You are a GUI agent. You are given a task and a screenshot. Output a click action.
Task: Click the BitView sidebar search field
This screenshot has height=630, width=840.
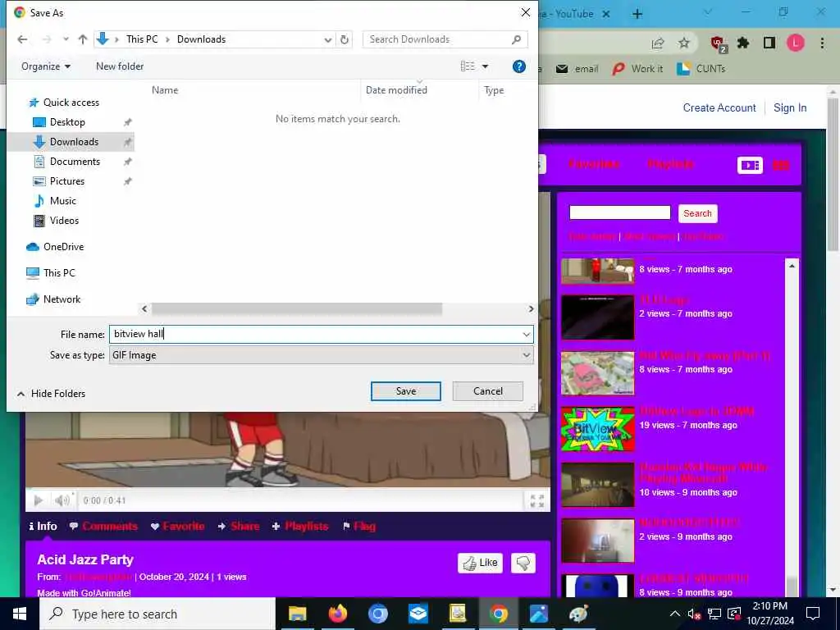620,212
